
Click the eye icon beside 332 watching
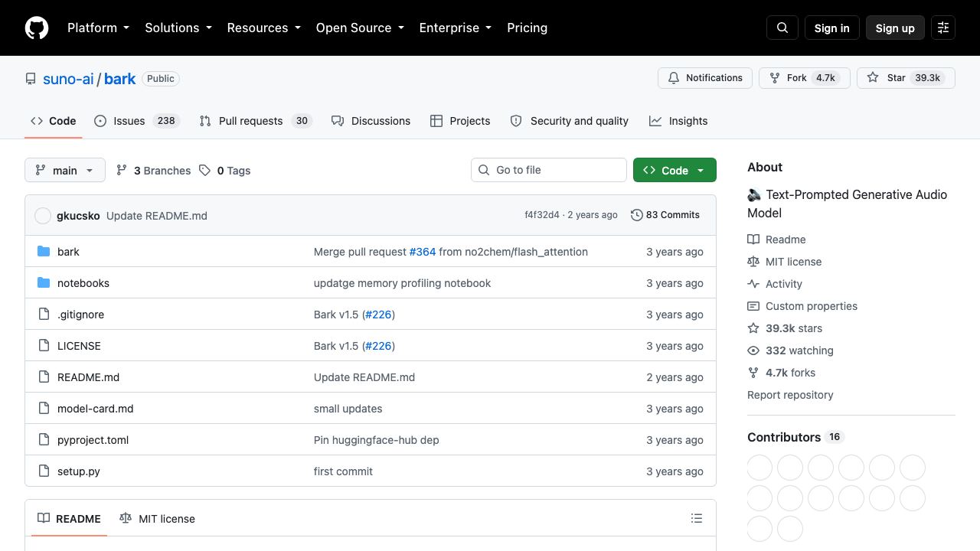tap(753, 350)
